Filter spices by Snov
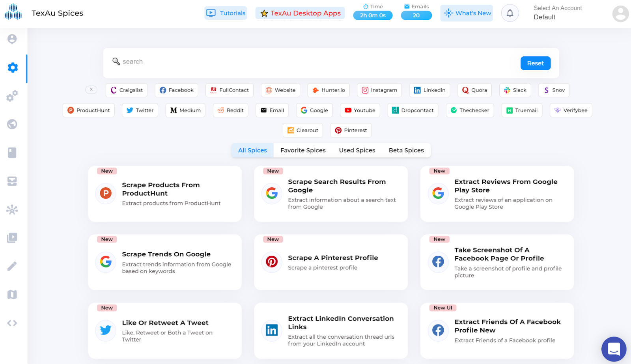The image size is (631, 364). pos(554,90)
